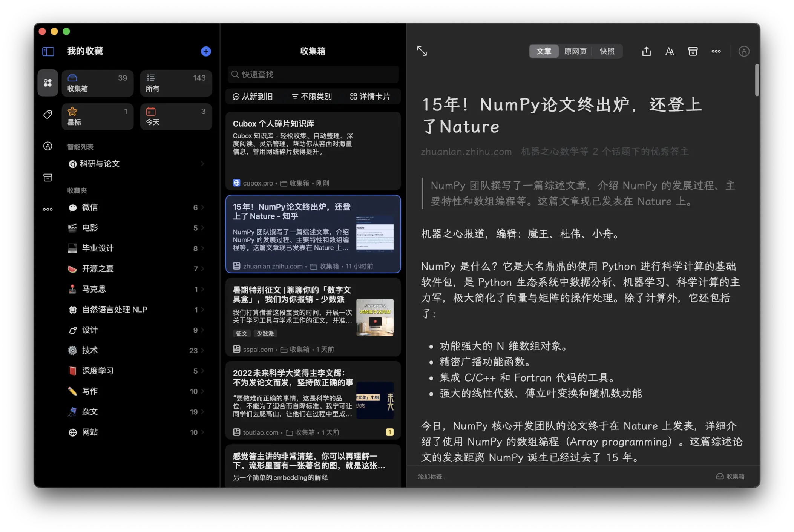
Task: Click the 微信 chat bubble folder icon
Action: tap(72, 207)
